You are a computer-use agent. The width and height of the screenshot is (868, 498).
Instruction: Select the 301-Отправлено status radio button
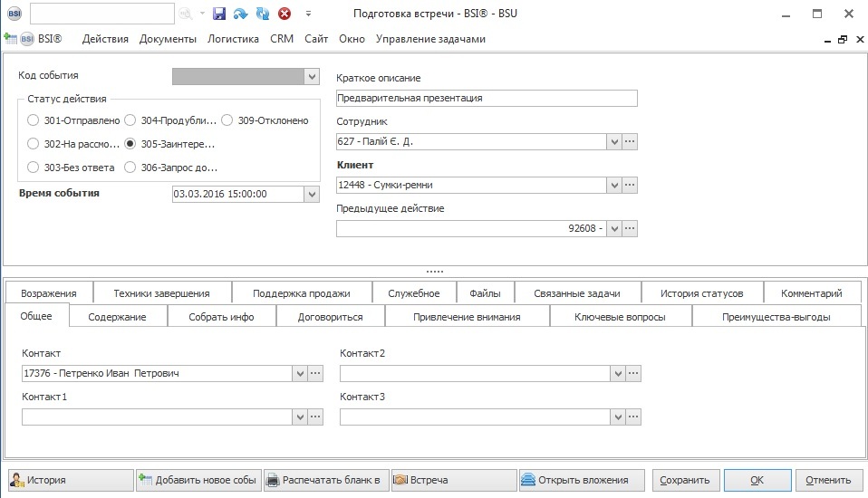[x=34, y=120]
